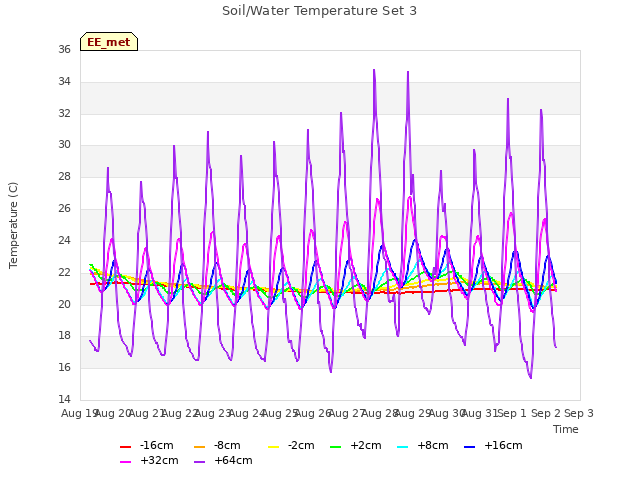Click the y-axis value 34
Viewport: 640px width, 480px height.
tap(64, 81)
